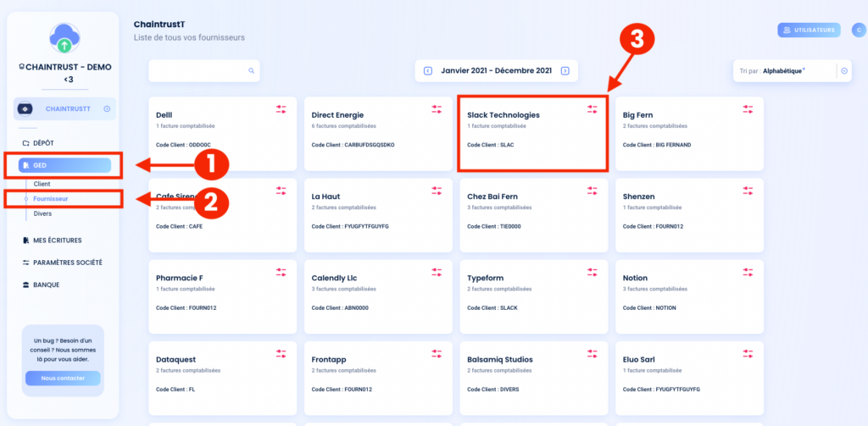Expand the CHAINTRUSTT company selector
This screenshot has height=426, width=868.
[x=64, y=109]
